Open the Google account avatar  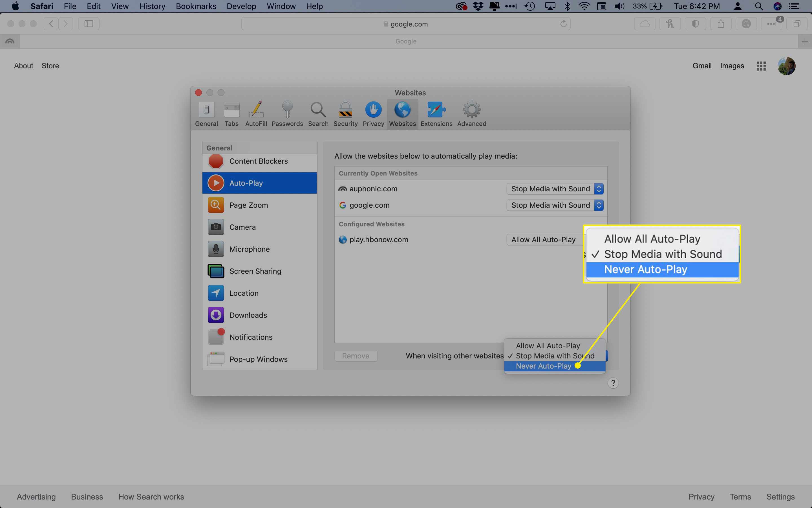(x=787, y=66)
